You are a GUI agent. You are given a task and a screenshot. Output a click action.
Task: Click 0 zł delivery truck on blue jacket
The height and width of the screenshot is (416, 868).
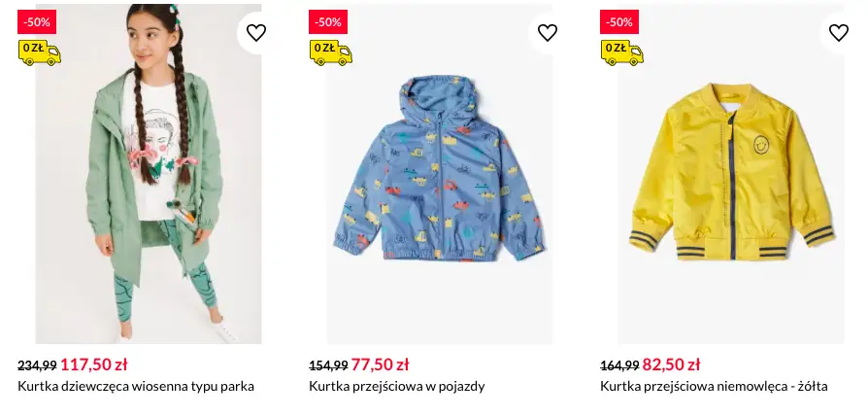pos(331,52)
